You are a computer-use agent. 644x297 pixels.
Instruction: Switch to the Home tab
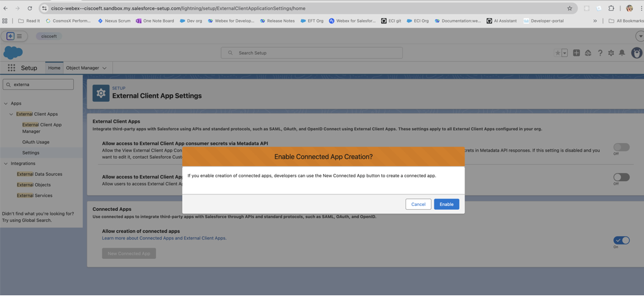54,68
